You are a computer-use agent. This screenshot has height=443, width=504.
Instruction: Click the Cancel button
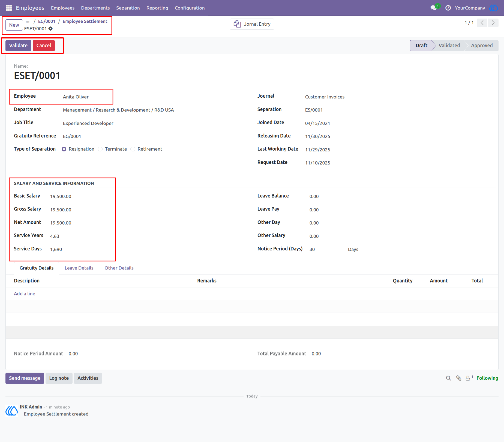click(44, 46)
